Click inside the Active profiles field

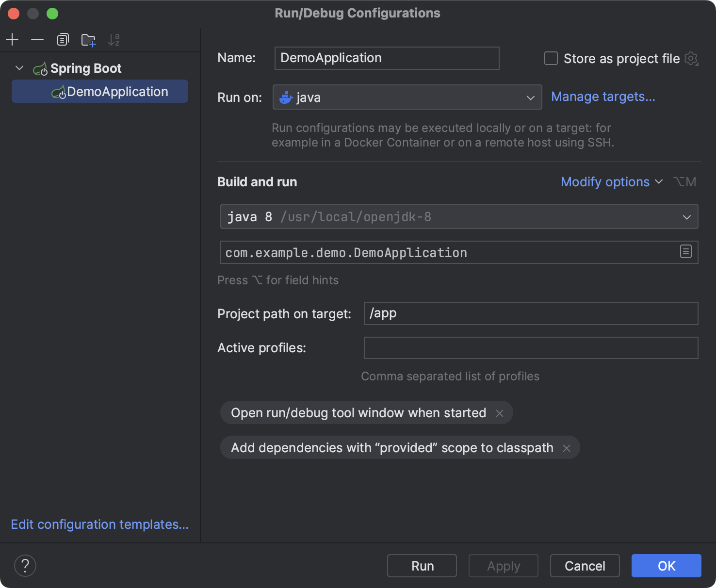coord(530,347)
